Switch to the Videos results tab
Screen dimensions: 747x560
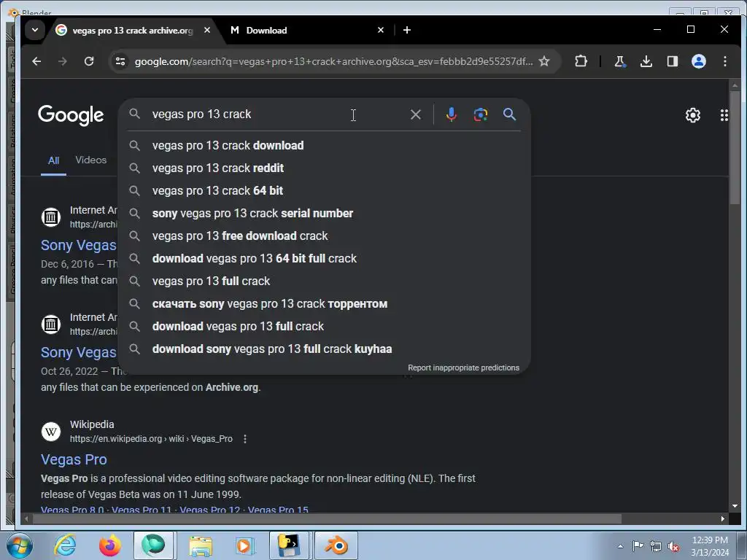pyautogui.click(x=91, y=160)
